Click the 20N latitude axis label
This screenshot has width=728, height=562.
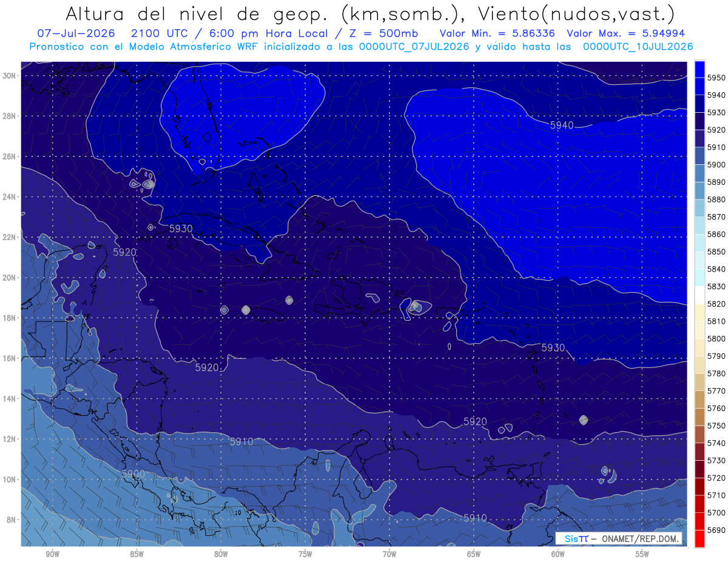coord(9,278)
